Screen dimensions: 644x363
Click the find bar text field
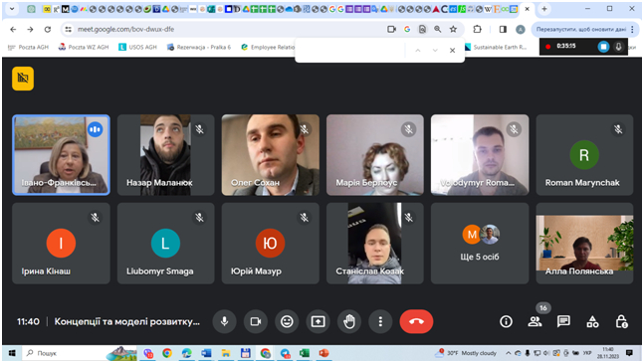coord(351,51)
